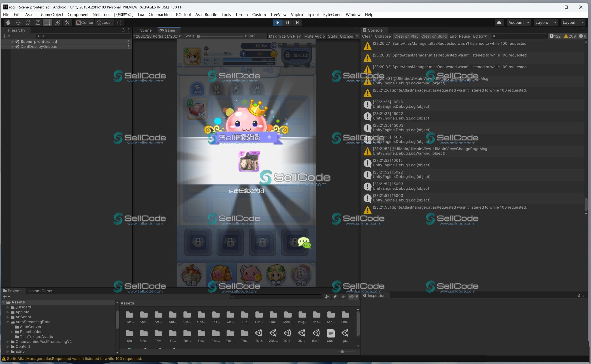Click the Console Clear button

(367, 36)
